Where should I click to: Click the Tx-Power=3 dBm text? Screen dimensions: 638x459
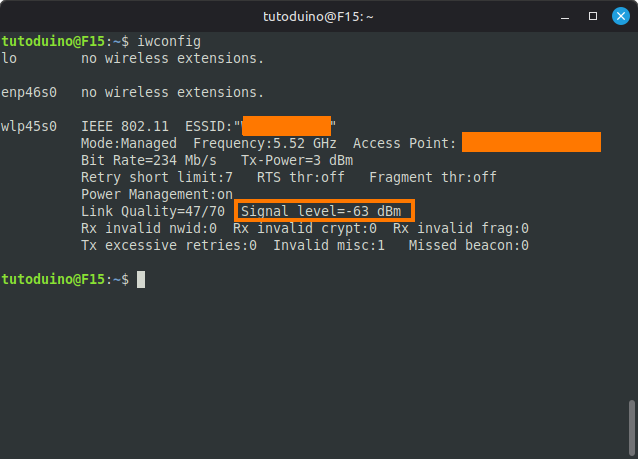click(x=297, y=160)
